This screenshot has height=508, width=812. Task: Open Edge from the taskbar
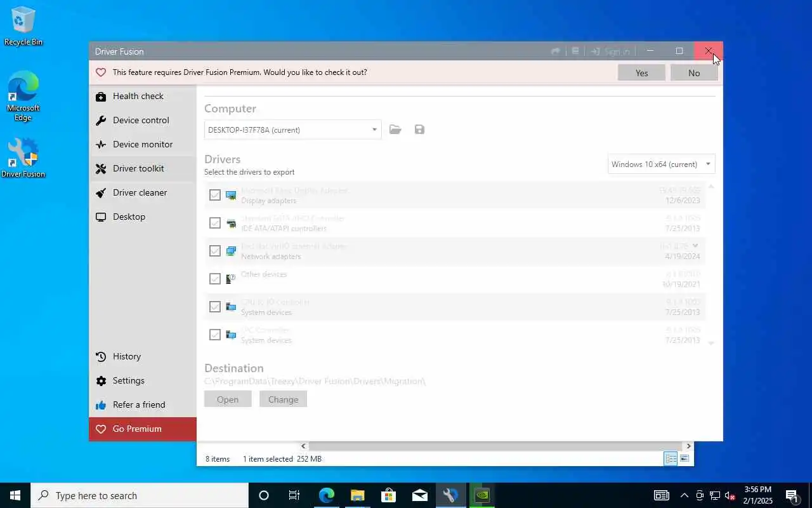326,495
